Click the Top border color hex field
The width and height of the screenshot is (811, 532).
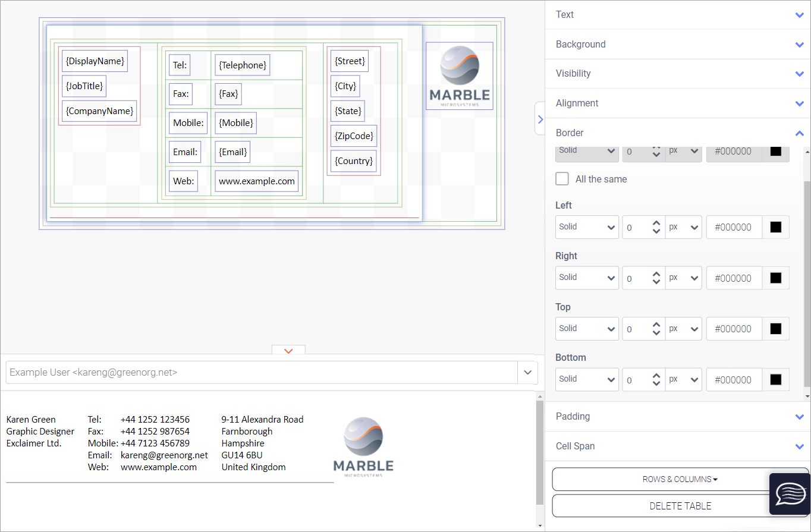734,329
